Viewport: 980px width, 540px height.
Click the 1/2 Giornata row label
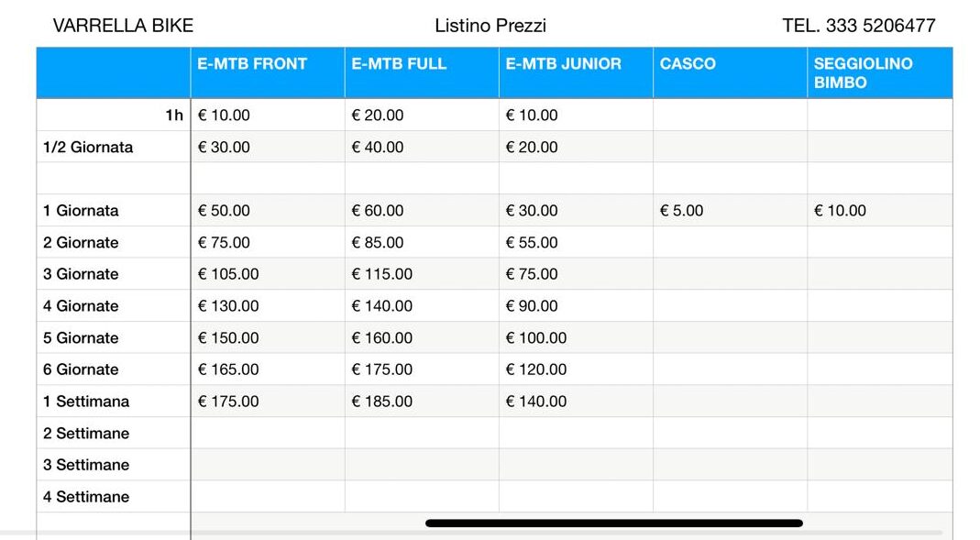pyautogui.click(x=88, y=148)
